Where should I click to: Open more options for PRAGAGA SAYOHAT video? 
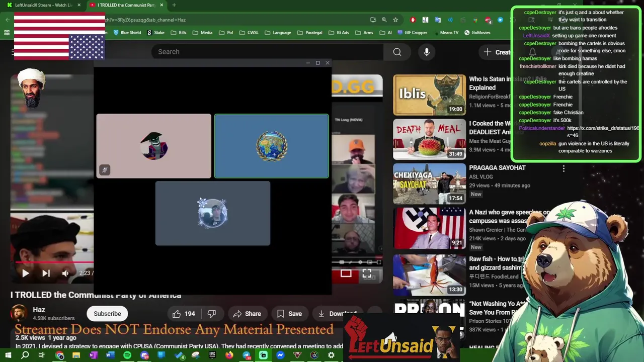pos(563,169)
